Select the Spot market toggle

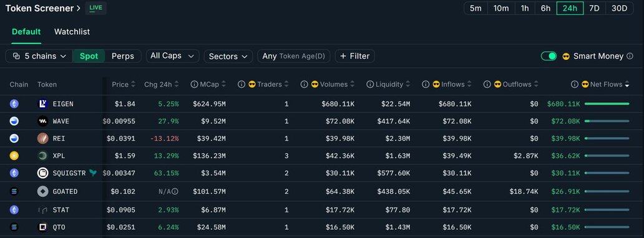pyautogui.click(x=89, y=56)
